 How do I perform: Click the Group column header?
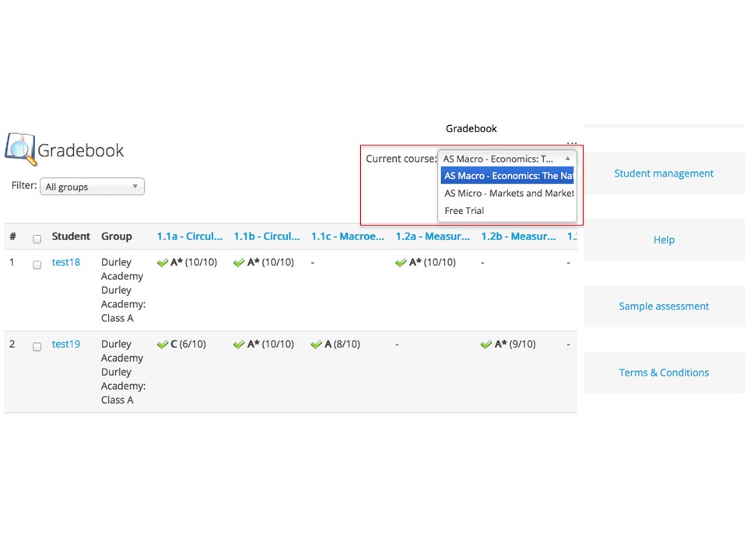(116, 236)
